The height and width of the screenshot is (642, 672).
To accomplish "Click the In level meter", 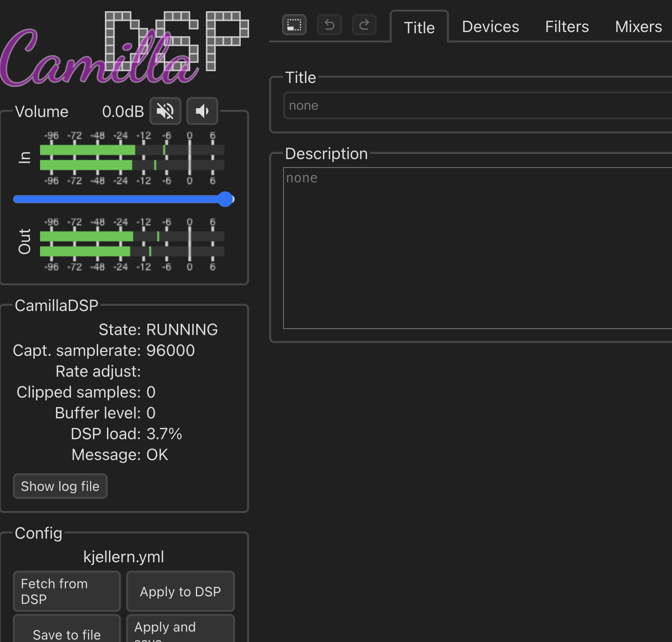I will (132, 158).
